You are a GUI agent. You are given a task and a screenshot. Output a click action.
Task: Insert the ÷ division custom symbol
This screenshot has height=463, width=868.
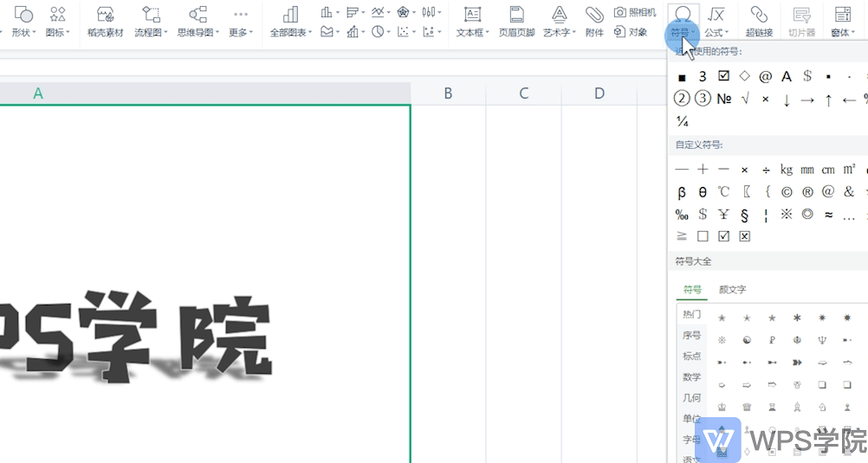click(766, 170)
